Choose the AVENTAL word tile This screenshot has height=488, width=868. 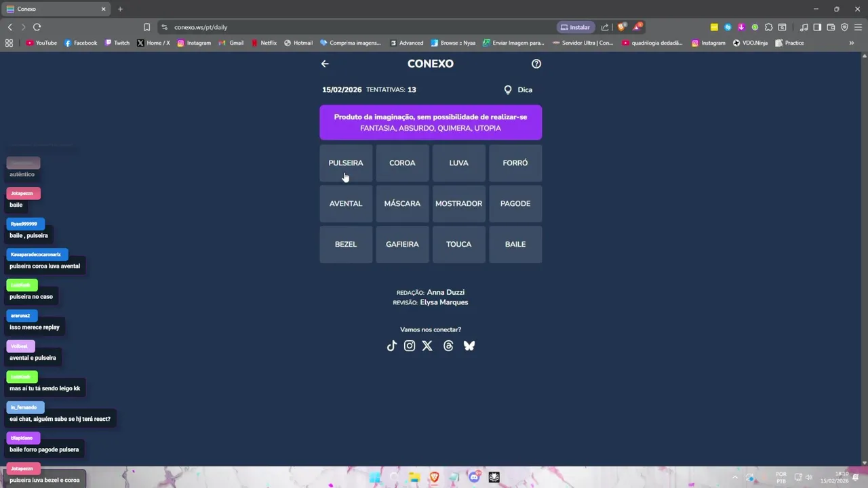(x=346, y=203)
